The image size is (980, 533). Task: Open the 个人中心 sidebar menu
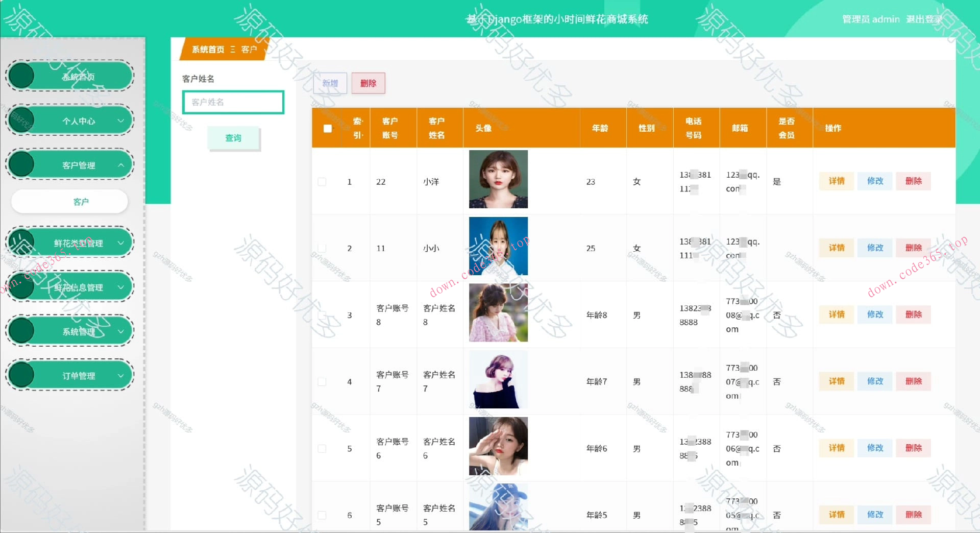70,120
